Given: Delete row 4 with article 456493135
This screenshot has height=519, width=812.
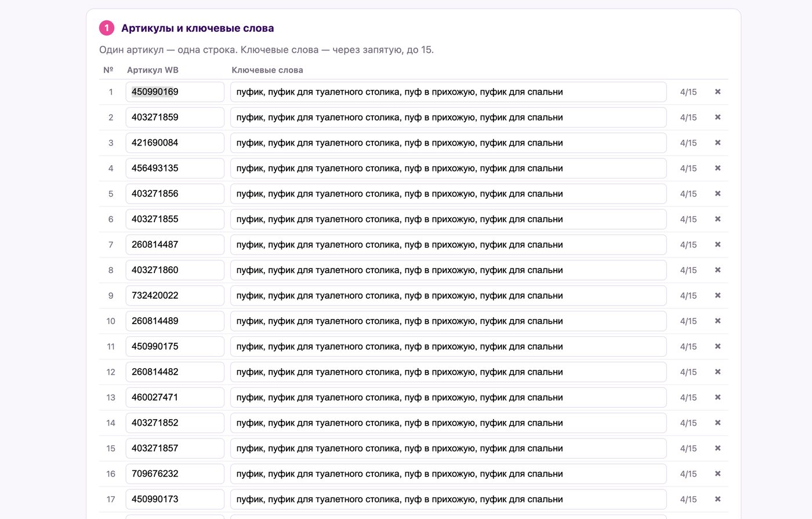Looking at the screenshot, I should tap(717, 168).
